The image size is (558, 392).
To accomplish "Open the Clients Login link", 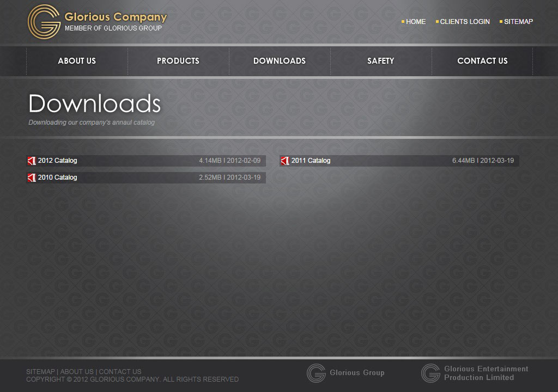I will pyautogui.click(x=465, y=22).
